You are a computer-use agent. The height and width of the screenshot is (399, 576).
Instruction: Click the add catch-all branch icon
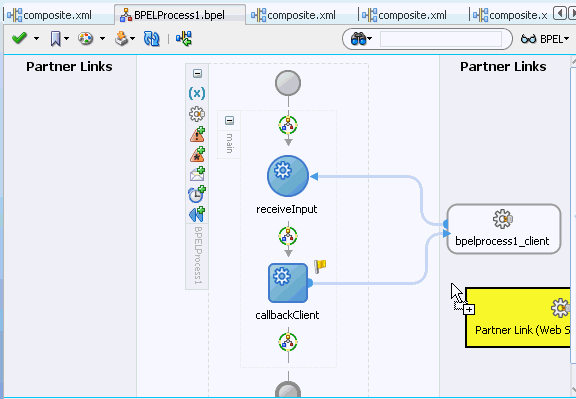pos(197,154)
